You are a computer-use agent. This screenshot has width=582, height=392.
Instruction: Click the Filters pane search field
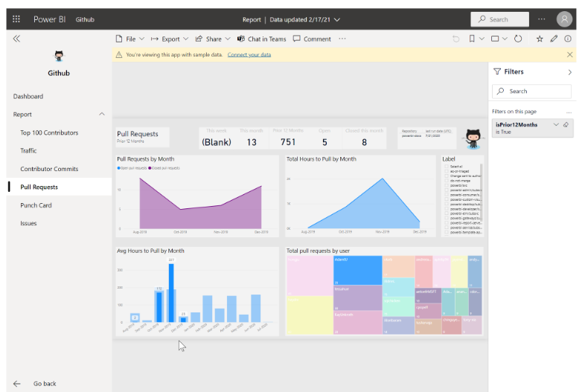pos(531,91)
